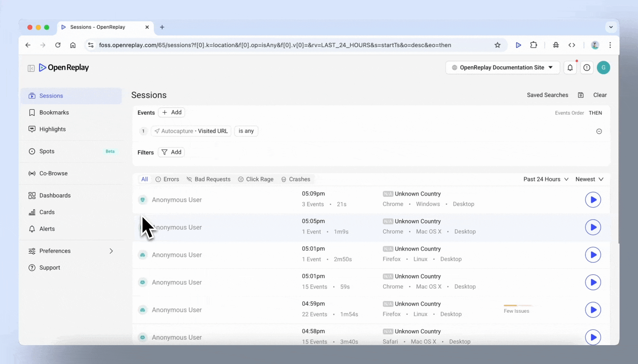Play the 04:58pm Safari session

[593, 337]
